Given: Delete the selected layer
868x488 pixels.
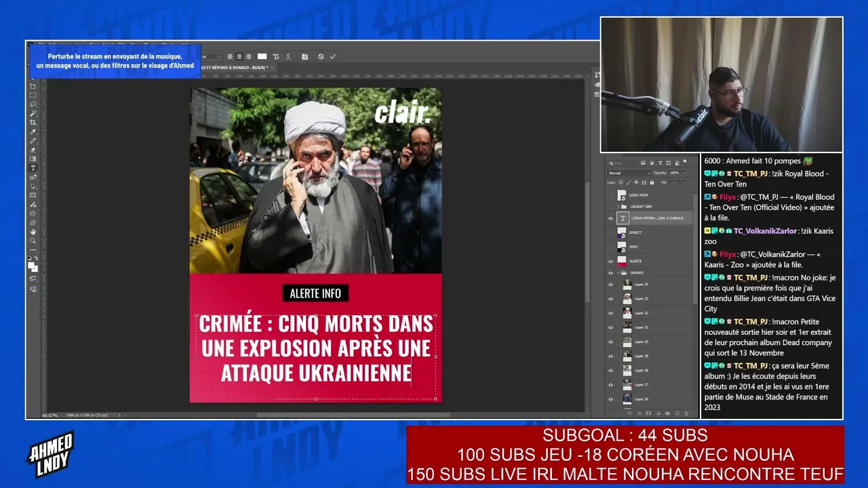Looking at the screenshot, I should point(686,413).
